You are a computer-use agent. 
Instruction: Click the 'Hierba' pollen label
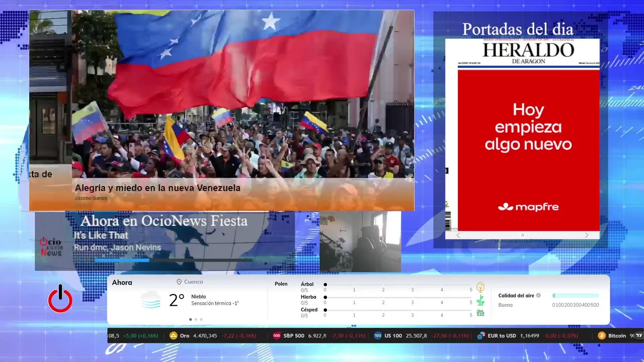pyautogui.click(x=308, y=297)
